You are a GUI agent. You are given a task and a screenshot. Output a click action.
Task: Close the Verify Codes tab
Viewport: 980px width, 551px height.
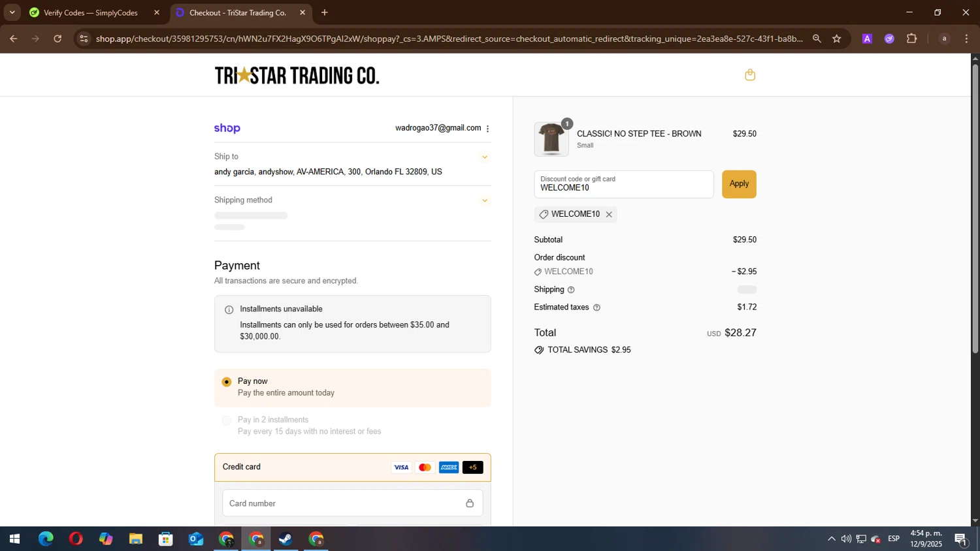pyautogui.click(x=157, y=12)
